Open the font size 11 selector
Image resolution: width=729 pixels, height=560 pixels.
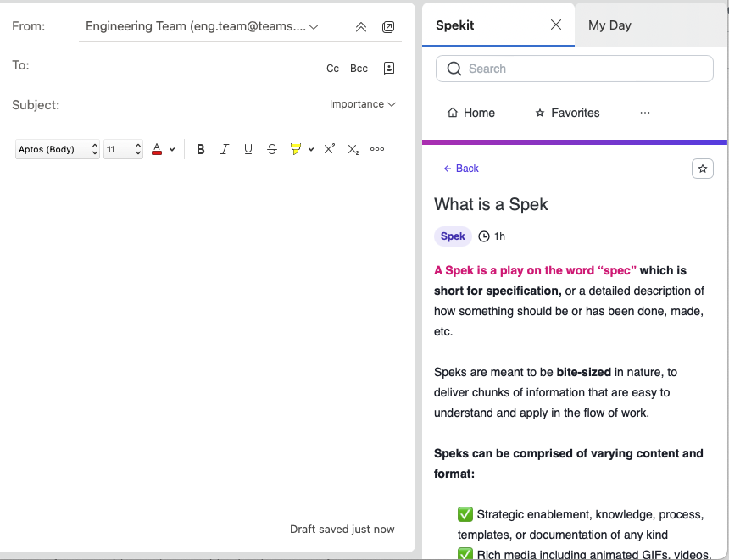coord(123,149)
